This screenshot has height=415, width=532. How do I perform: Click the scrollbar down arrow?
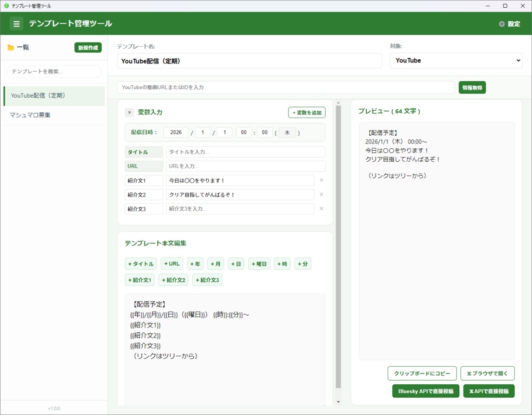tap(338, 402)
